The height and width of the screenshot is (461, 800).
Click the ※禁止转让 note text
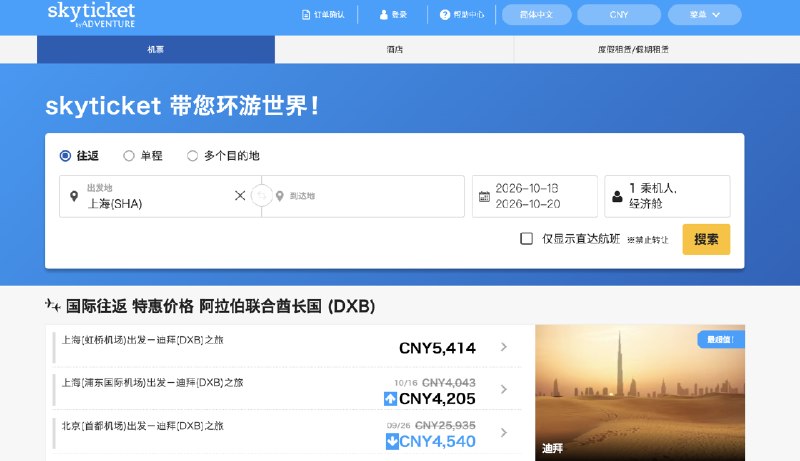[647, 240]
